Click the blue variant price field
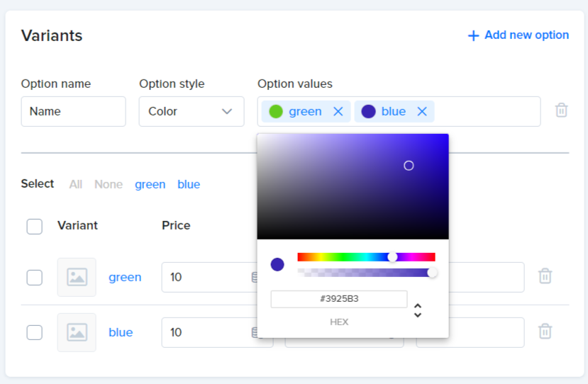 point(209,332)
